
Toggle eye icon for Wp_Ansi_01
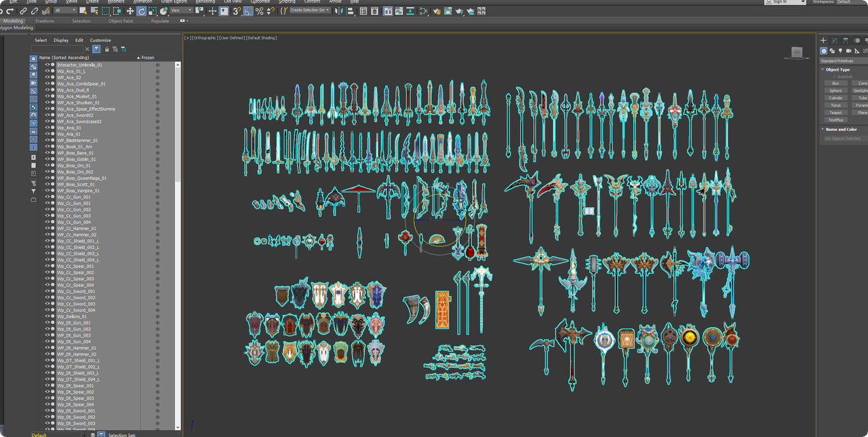47,128
